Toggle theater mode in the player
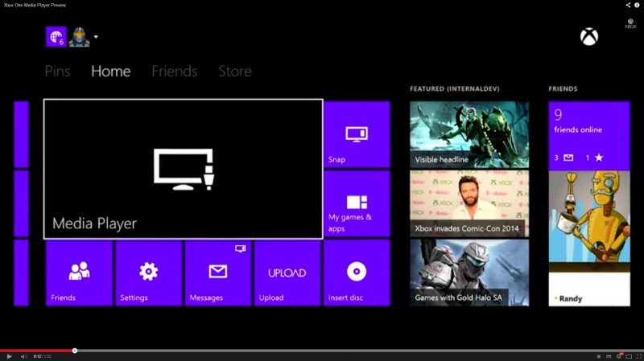This screenshot has width=644, height=361. tap(629, 356)
